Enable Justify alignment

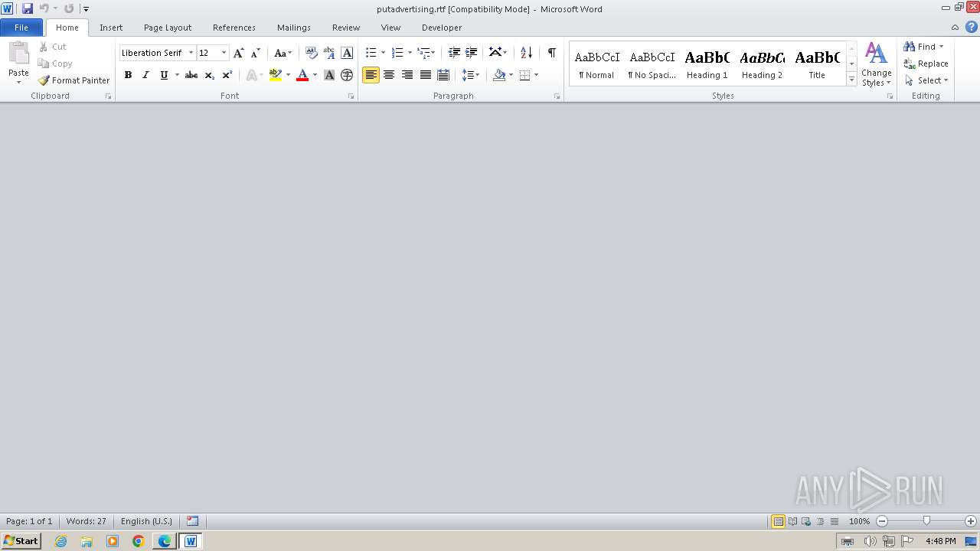[x=425, y=75]
